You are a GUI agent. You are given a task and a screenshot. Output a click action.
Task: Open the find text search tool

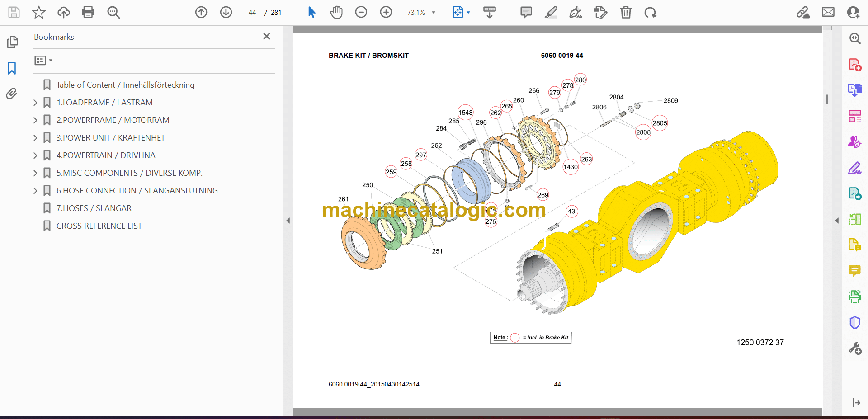click(113, 12)
